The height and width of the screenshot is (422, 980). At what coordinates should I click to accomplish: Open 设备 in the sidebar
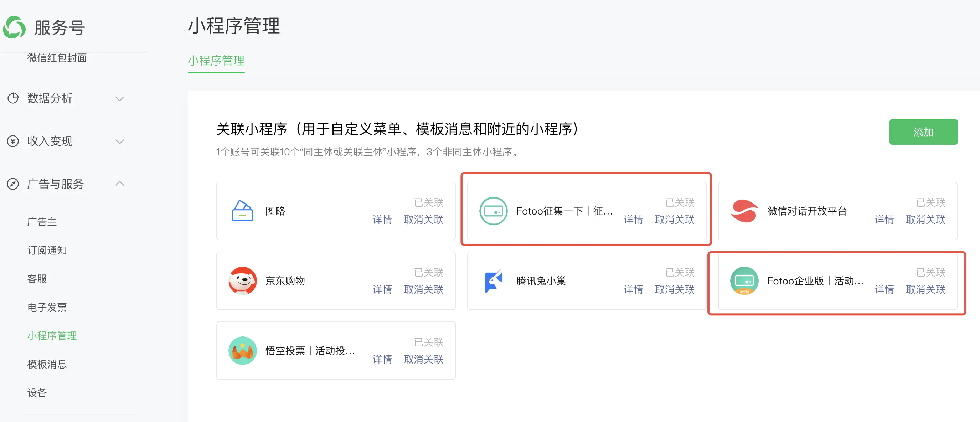[37, 393]
